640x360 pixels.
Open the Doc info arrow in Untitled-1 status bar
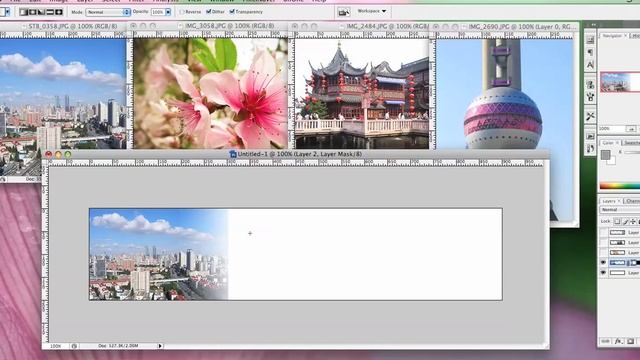coord(160,346)
